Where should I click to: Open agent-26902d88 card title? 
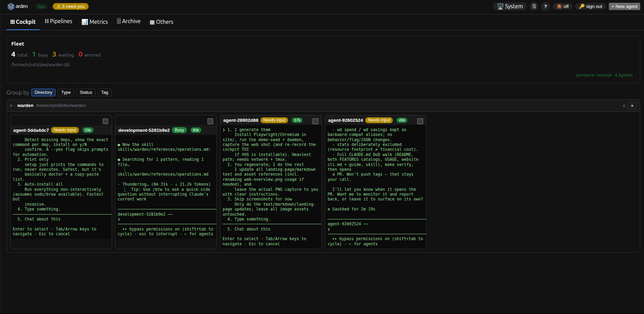click(x=241, y=120)
